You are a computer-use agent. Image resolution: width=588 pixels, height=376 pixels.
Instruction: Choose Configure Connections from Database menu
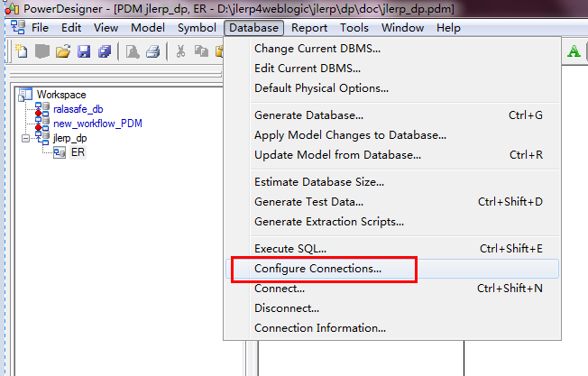coord(317,269)
